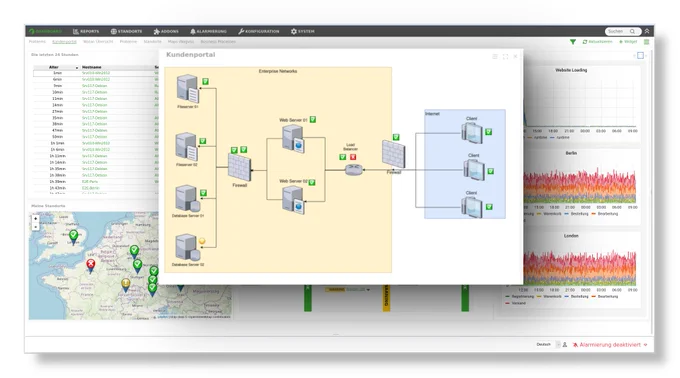Click the Enterprise Networks Firewall icon
680x378 pixels.
pyautogui.click(x=239, y=168)
